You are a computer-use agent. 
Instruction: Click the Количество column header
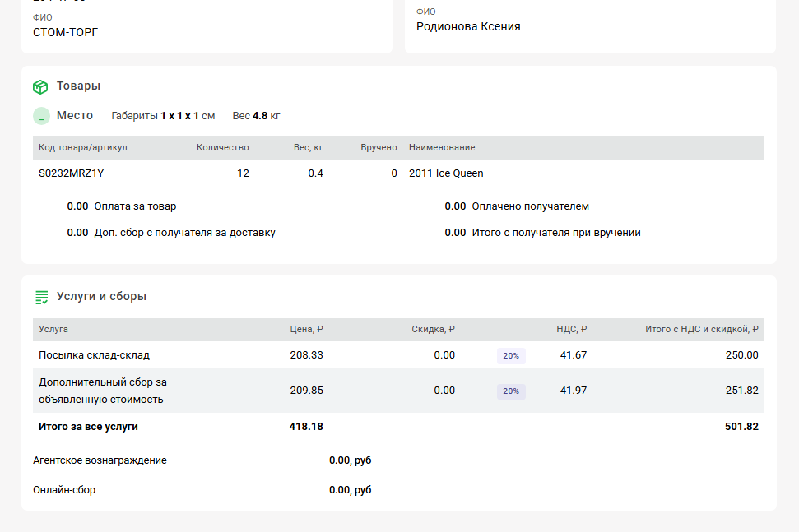[222, 148]
